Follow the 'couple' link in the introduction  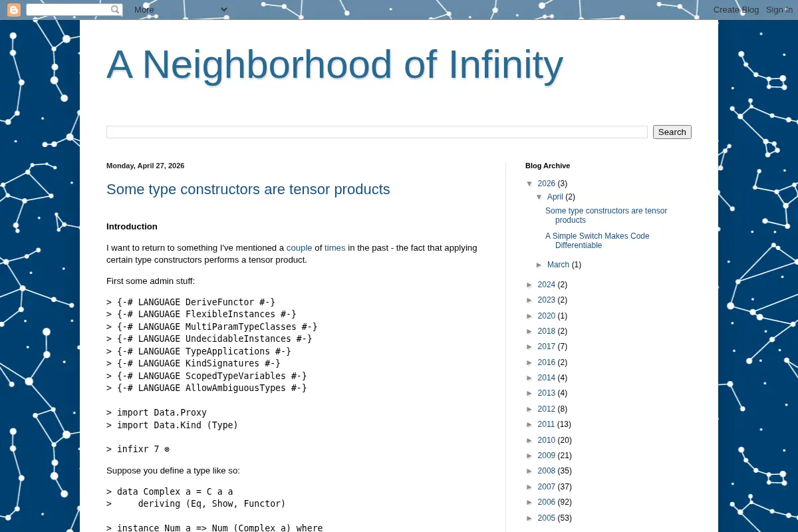point(299,248)
